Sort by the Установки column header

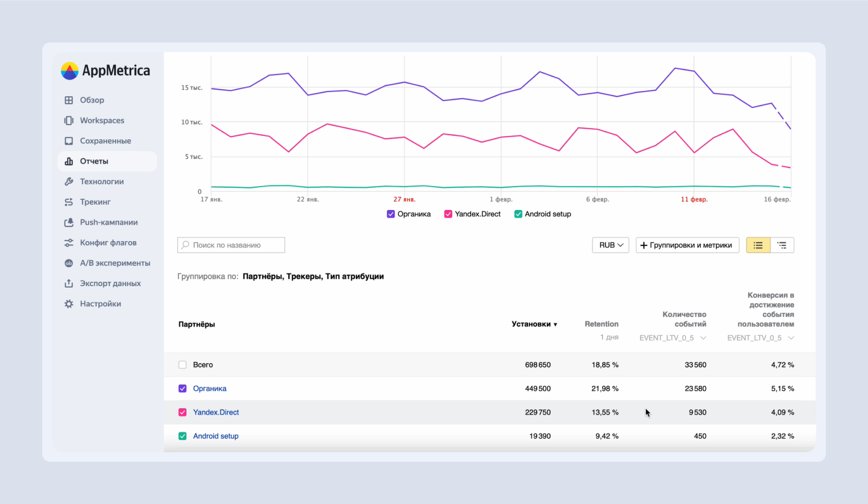coord(534,324)
